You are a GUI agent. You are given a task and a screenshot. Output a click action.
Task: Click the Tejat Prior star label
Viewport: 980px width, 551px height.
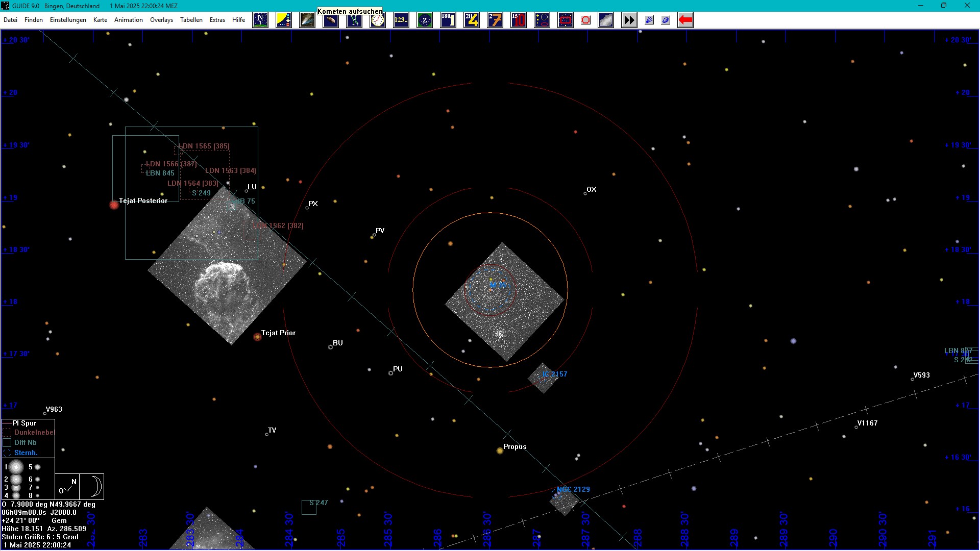[x=278, y=333]
